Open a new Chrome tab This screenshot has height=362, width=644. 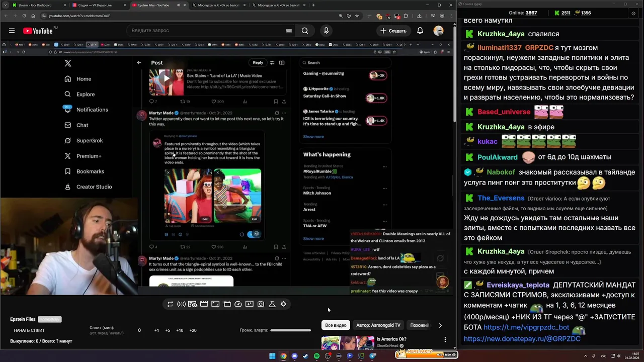[313, 5]
